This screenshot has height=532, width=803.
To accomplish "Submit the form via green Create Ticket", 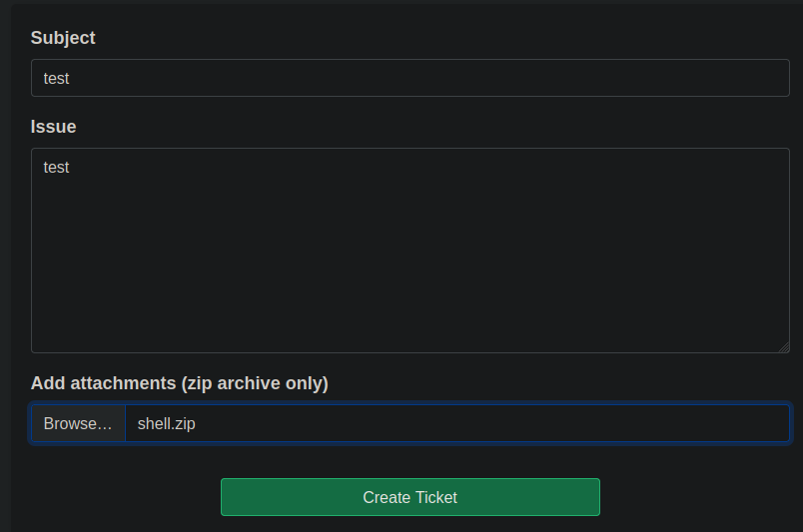I will tap(409, 497).
